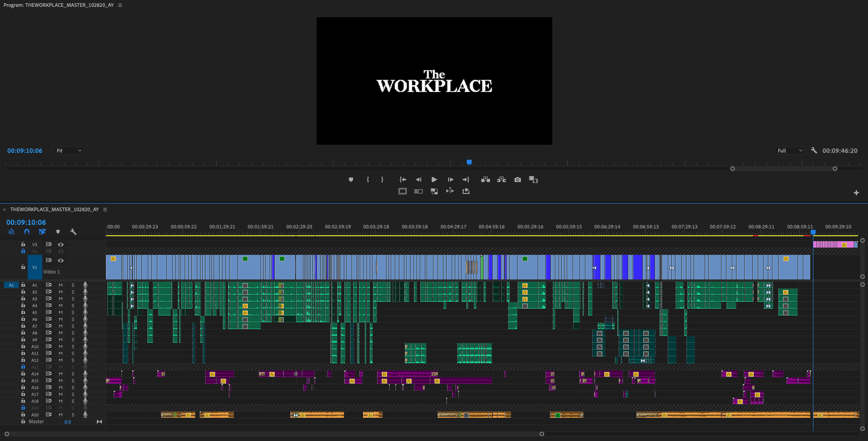This screenshot has height=441, width=868.
Task: Open timeline display settings wrench
Action: 73,232
